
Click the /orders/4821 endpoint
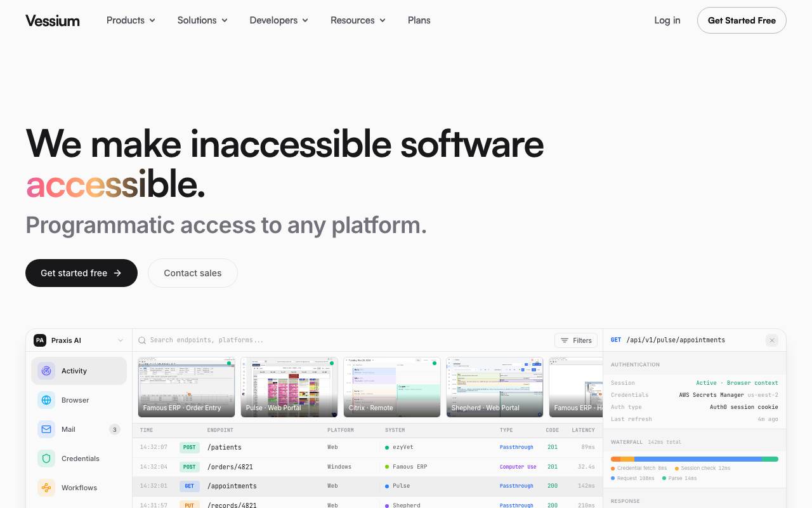(230, 467)
